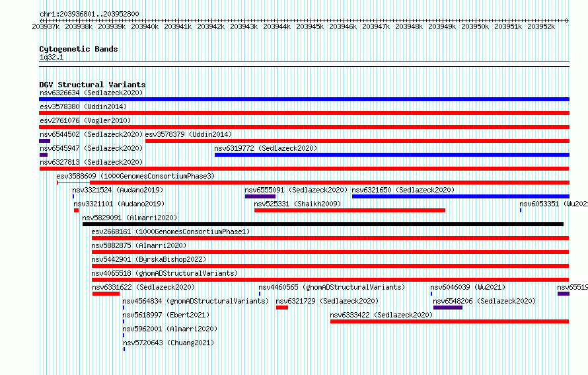The image size is (588, 375).
Task: Click the small purple nsv6544502 bar
Action: point(45,141)
